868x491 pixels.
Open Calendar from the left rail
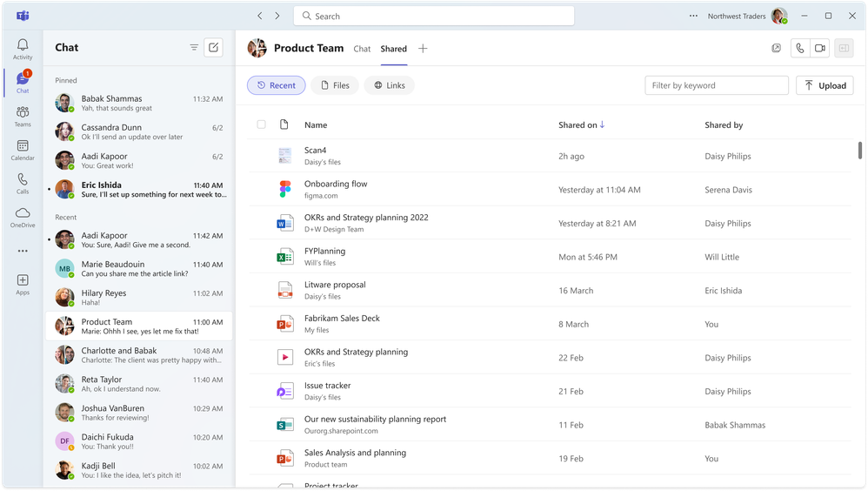[23, 151]
